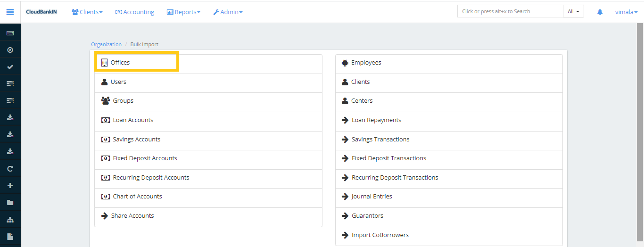Screen dimensions: 644x247
Task: Expand the Clients dropdown menu
Action: [x=87, y=12]
